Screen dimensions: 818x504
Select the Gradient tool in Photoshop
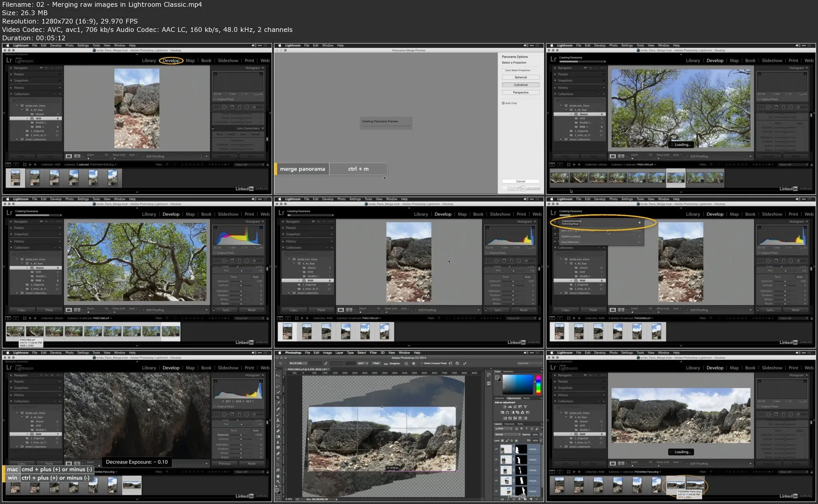click(278, 437)
